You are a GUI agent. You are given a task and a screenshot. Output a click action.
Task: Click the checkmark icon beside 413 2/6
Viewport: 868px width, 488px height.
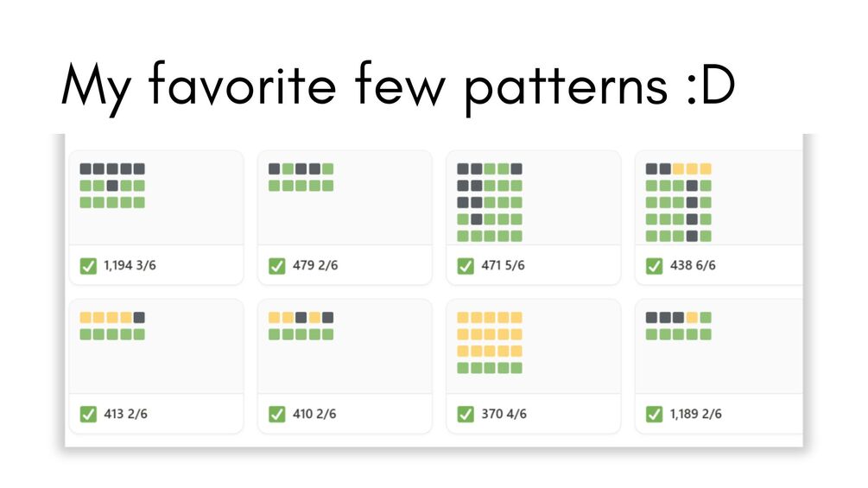88,415
